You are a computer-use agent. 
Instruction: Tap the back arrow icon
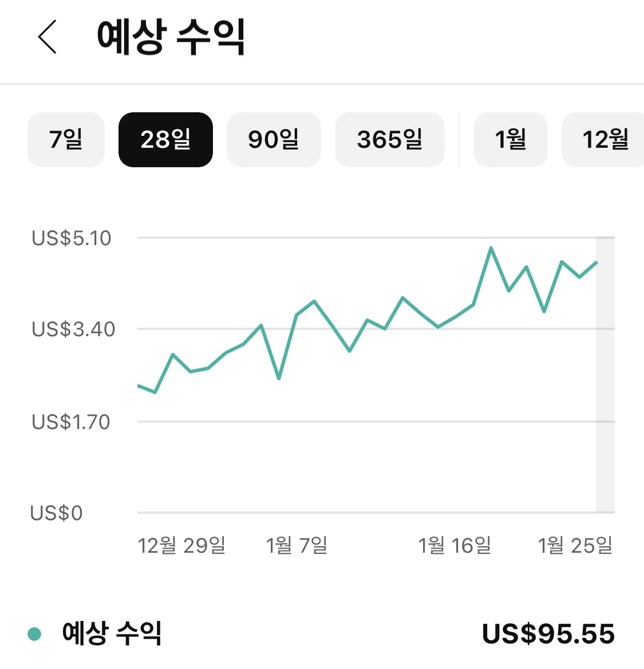[x=47, y=37]
